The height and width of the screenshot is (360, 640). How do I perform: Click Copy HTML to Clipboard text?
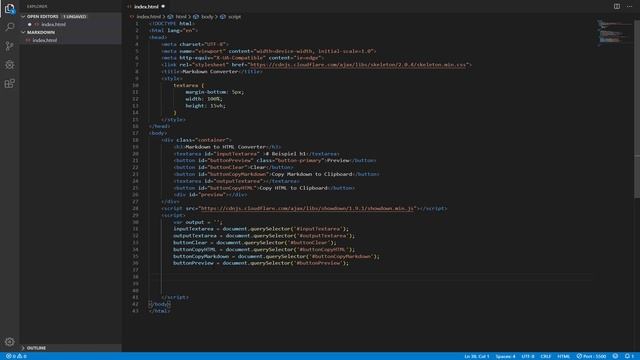[293, 188]
